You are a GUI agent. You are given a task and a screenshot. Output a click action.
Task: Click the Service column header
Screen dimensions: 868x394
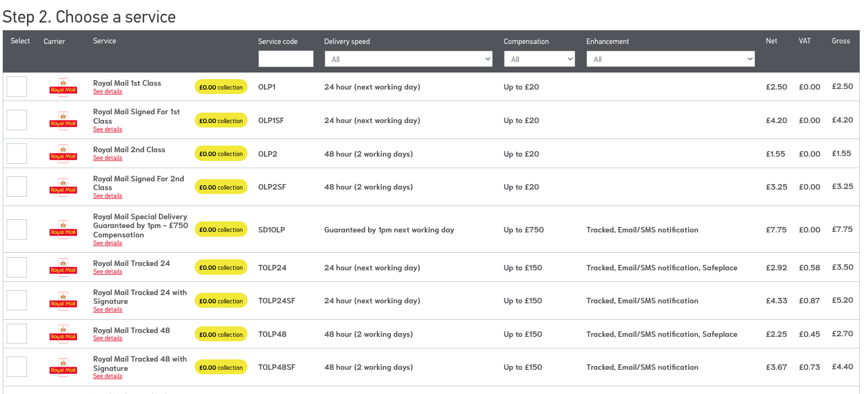105,41
